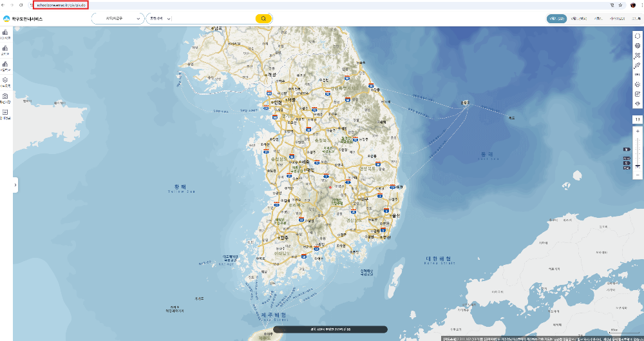Click the topmost dark zoom-level tag
644x341 pixels.
(627, 149)
